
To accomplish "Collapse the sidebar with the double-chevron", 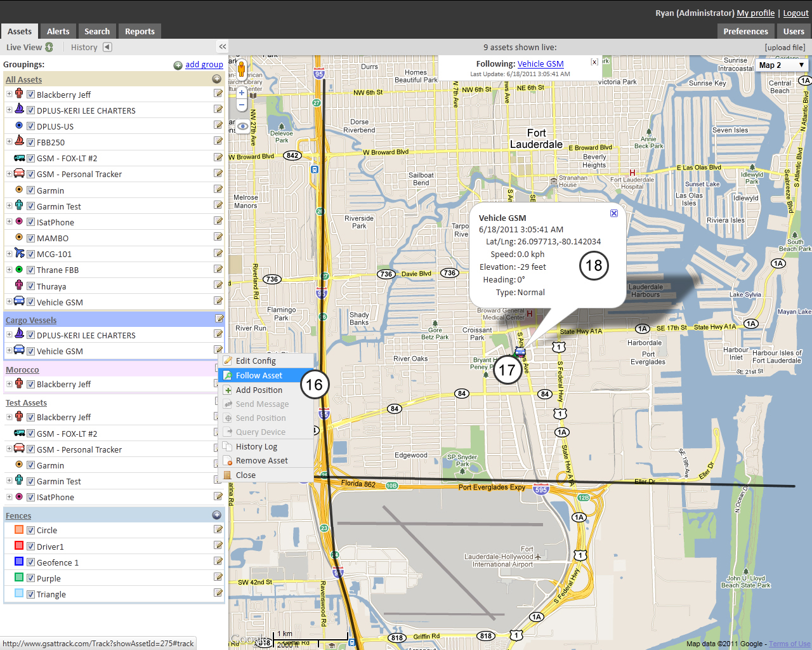I will [x=222, y=46].
